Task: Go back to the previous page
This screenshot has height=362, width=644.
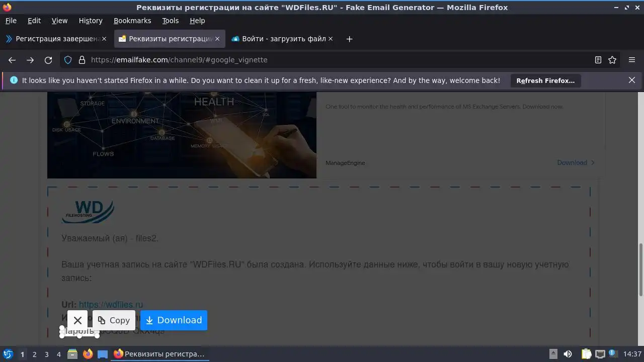Action: click(12, 60)
